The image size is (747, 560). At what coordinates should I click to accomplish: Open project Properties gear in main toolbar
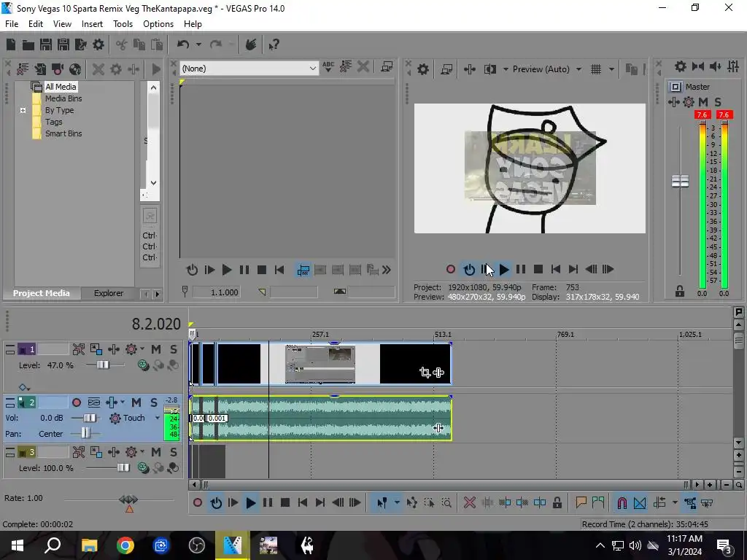point(98,44)
